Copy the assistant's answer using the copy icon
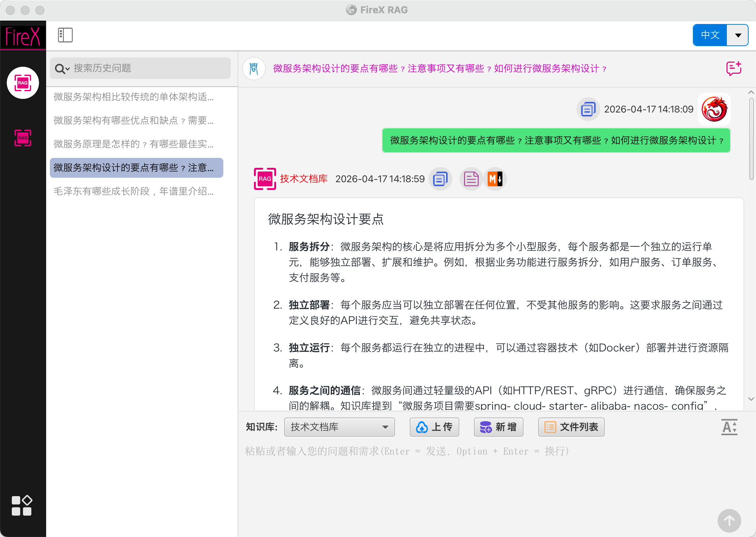 coord(440,179)
